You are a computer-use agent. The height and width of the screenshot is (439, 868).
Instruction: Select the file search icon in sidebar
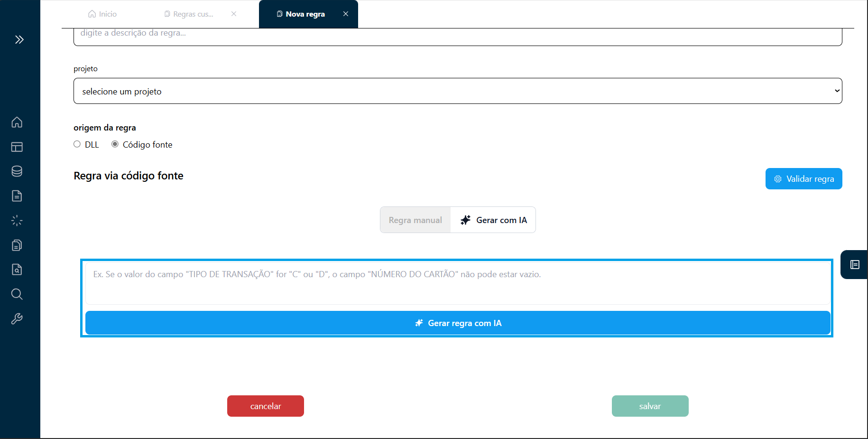[17, 270]
